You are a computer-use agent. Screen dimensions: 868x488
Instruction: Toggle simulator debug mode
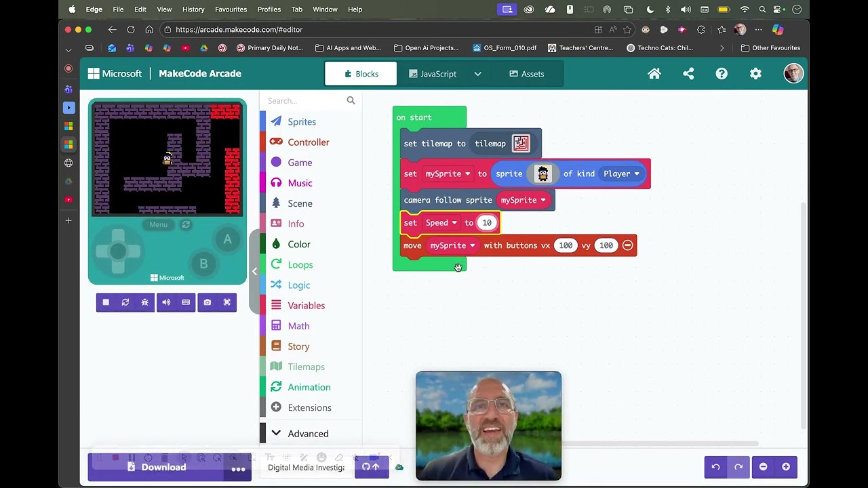pyautogui.click(x=144, y=302)
